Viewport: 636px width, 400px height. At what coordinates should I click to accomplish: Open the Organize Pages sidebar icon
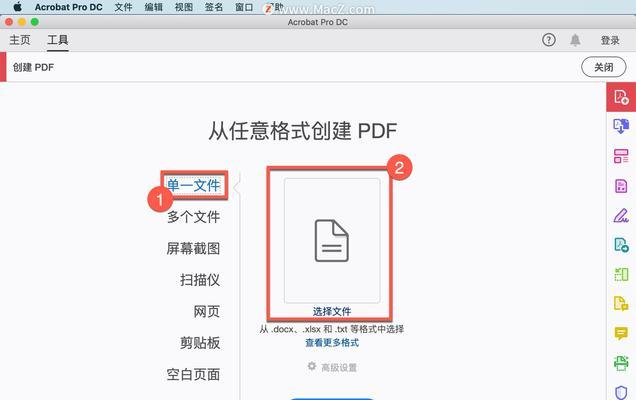621,156
